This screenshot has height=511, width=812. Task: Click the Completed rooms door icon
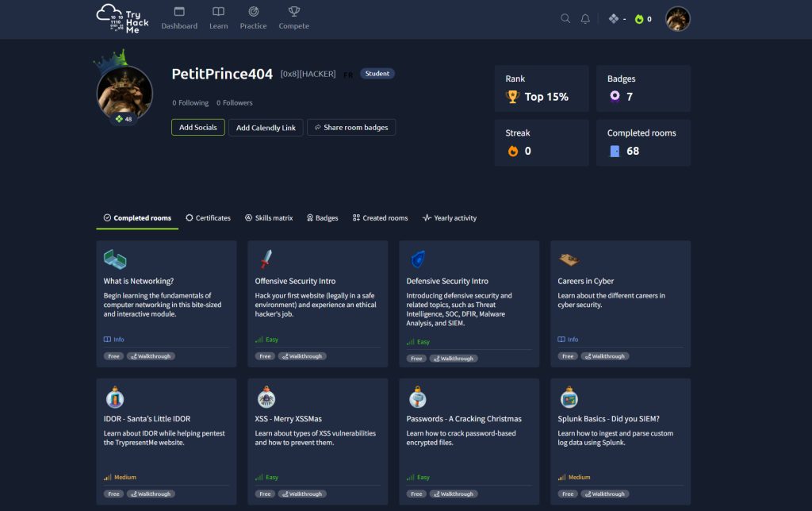(615, 151)
